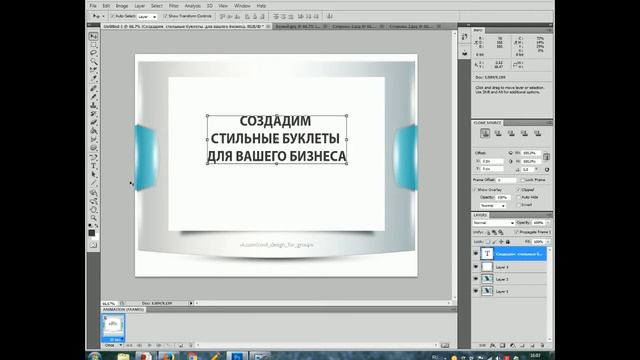
Task: Select the Quick Selection tool
Action: [x=93, y=61]
